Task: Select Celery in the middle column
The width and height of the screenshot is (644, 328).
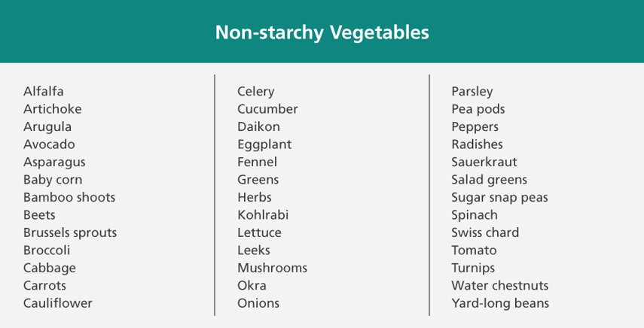Action: pos(256,92)
